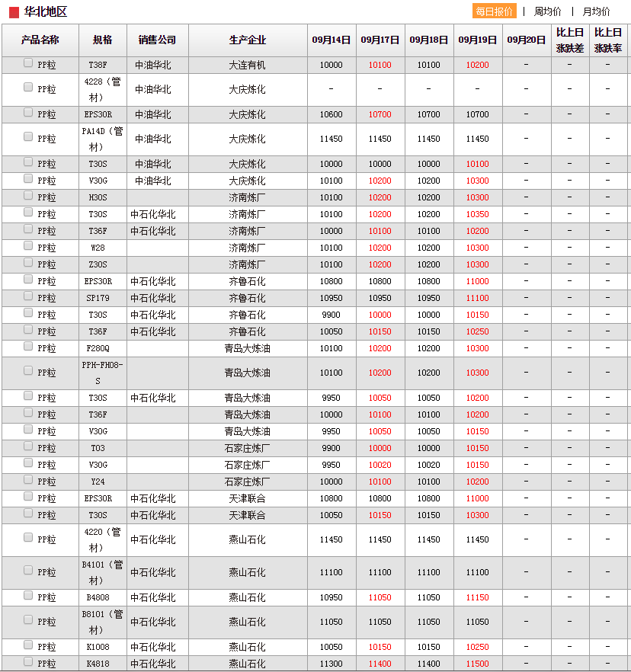Image resolution: width=631 pixels, height=672 pixels.
Task: Click the PPH-FH08-S specification cell
Action: (102, 373)
